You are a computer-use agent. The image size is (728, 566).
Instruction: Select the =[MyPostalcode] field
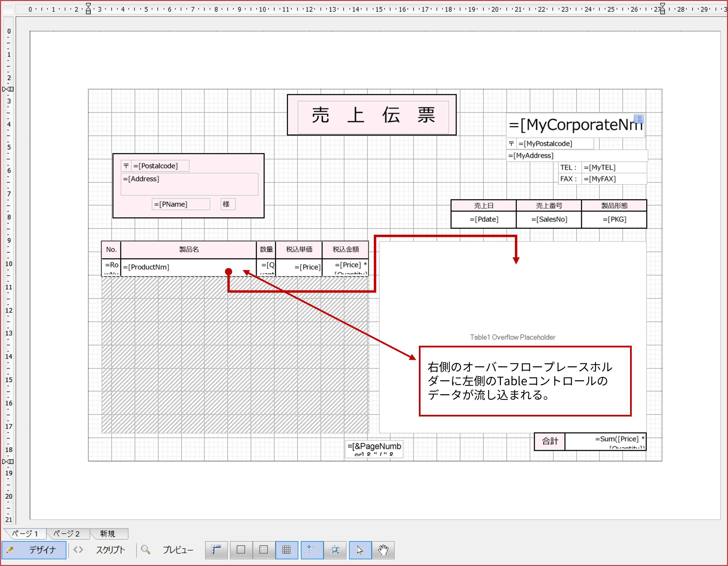(x=555, y=144)
